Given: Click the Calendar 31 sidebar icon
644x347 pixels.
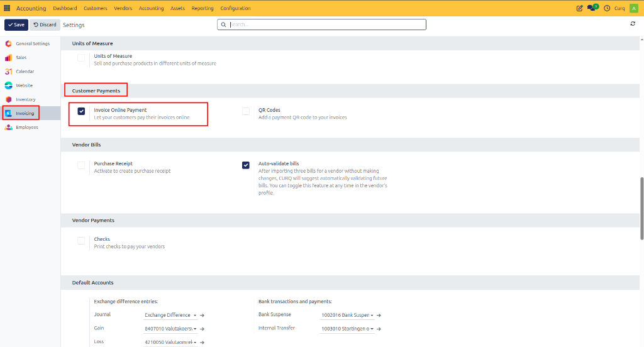Looking at the screenshot, I should click(9, 72).
